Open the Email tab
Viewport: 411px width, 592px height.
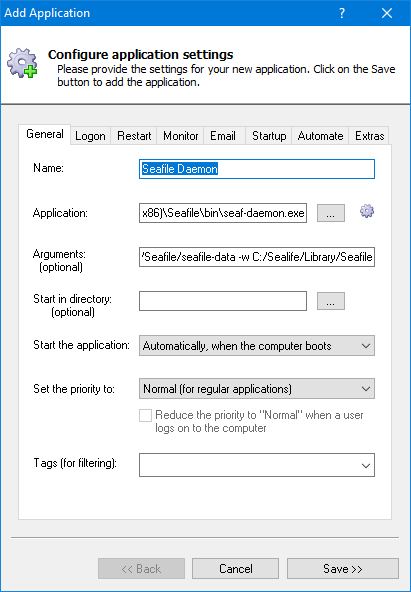pos(223,136)
